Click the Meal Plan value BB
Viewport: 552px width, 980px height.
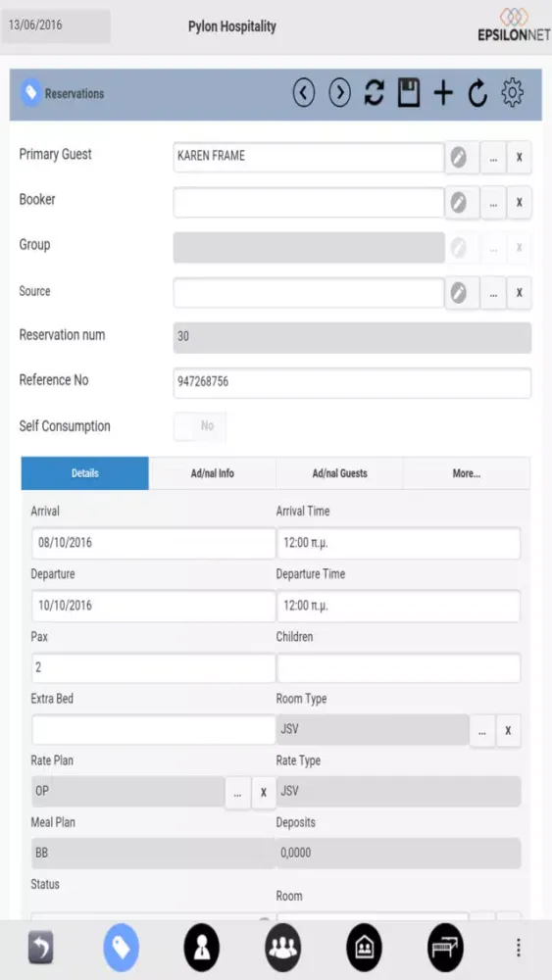click(153, 854)
